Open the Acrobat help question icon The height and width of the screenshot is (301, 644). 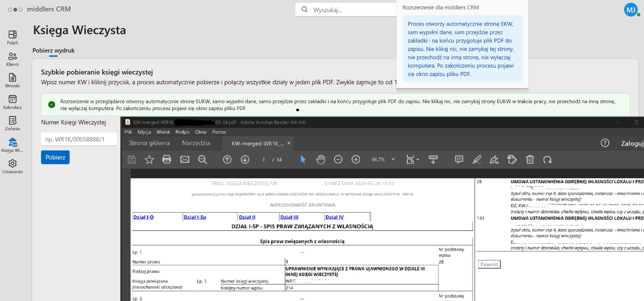click(x=605, y=143)
